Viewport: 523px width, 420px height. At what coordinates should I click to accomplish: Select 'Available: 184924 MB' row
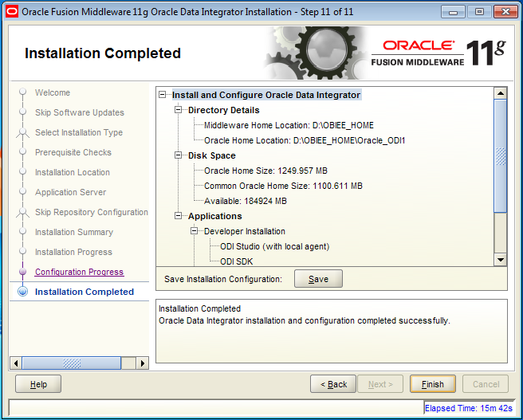point(246,201)
